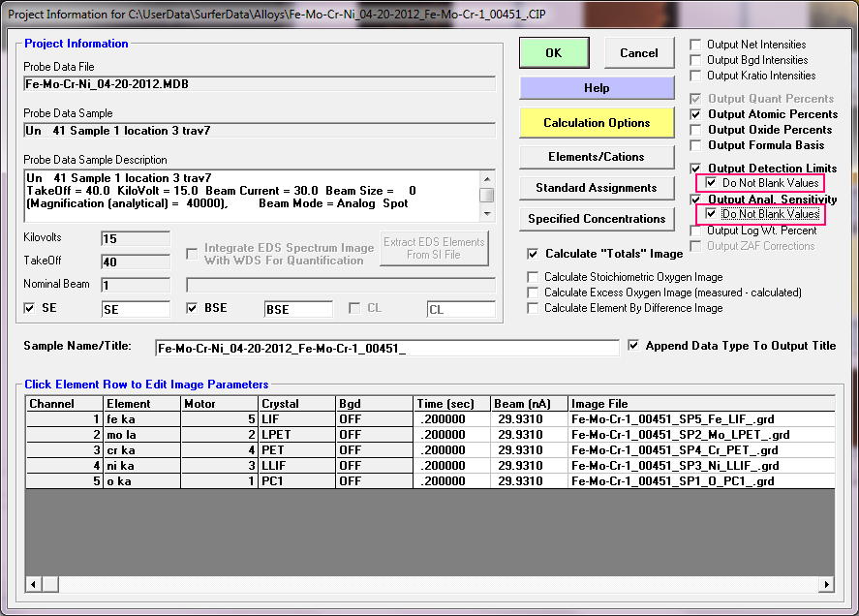Uncheck Append Data Type To Output Title

(x=633, y=346)
